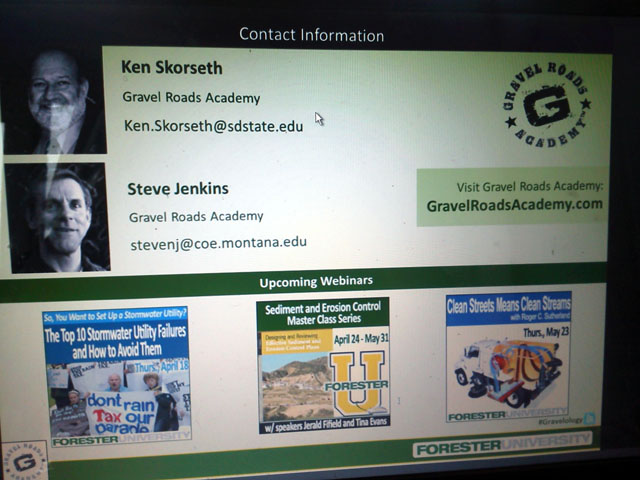
Task: Click the 'Steve Jenkins' name heading
Action: pyautogui.click(x=178, y=189)
